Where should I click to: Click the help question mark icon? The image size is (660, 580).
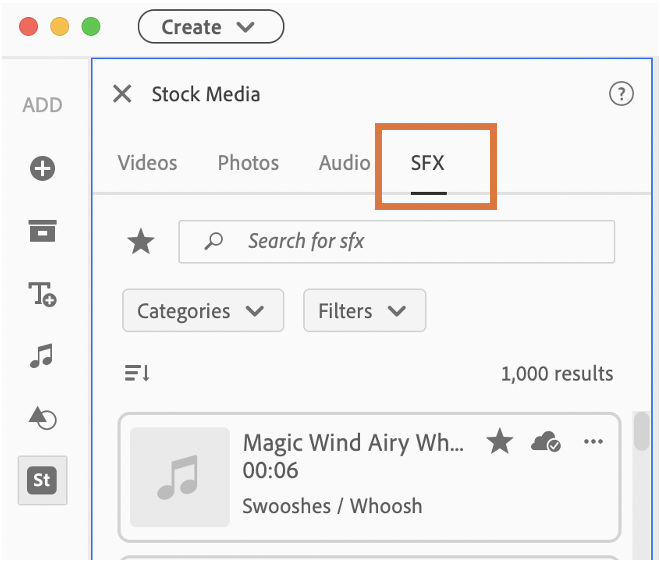pos(621,94)
